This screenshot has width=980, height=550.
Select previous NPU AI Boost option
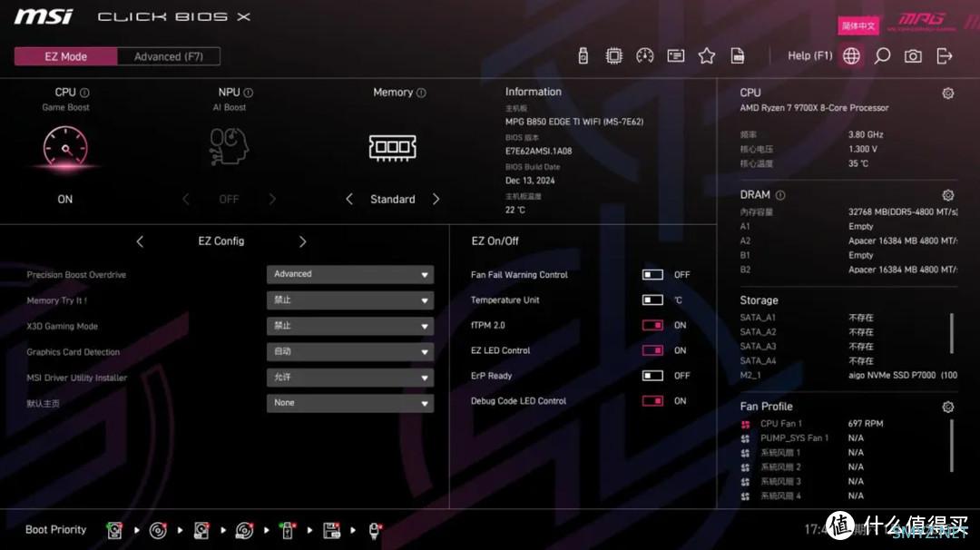(x=186, y=199)
